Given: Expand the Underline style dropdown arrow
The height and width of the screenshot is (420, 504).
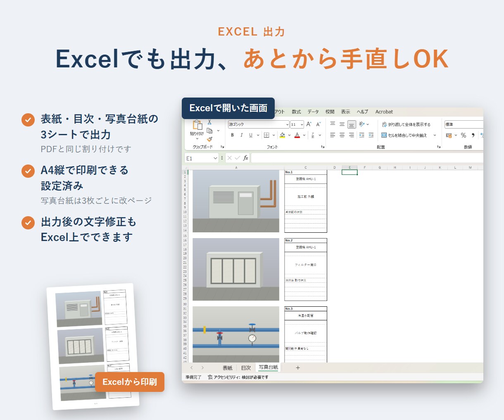Looking at the screenshot, I should click(258, 135).
